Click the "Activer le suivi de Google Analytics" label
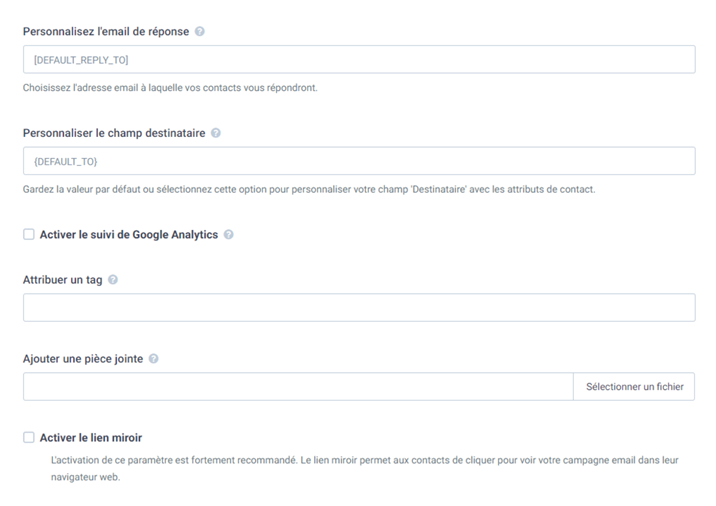Image resolution: width=716 pixels, height=506 pixels. (x=128, y=235)
